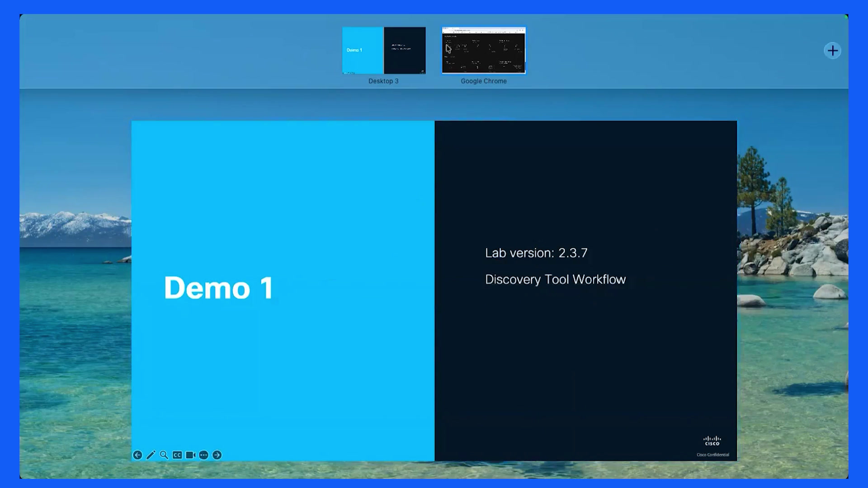Click 'Discovery Tool Workflow' text
Viewport: 868px width, 488px height.
click(555, 279)
